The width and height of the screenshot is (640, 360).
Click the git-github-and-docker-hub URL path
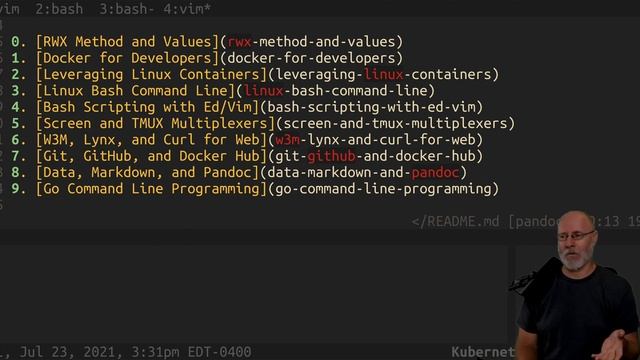[x=376, y=156]
